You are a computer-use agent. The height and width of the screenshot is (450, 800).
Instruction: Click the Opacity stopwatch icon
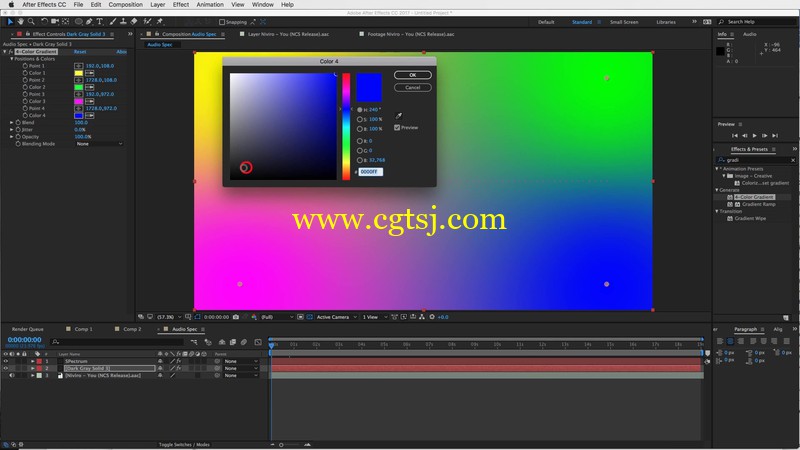[18, 137]
